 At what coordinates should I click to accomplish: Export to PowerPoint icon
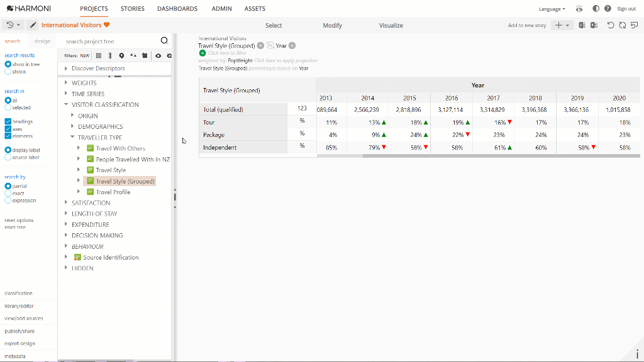(x=594, y=25)
